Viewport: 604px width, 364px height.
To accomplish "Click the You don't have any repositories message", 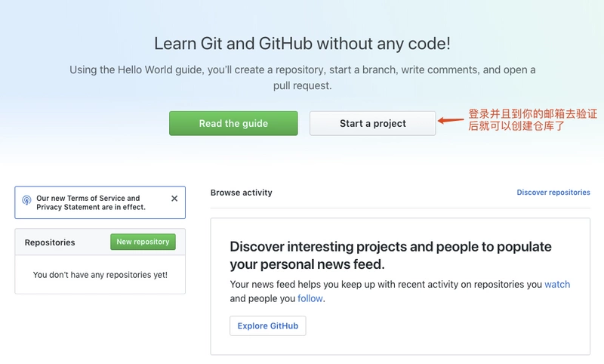I will point(100,275).
